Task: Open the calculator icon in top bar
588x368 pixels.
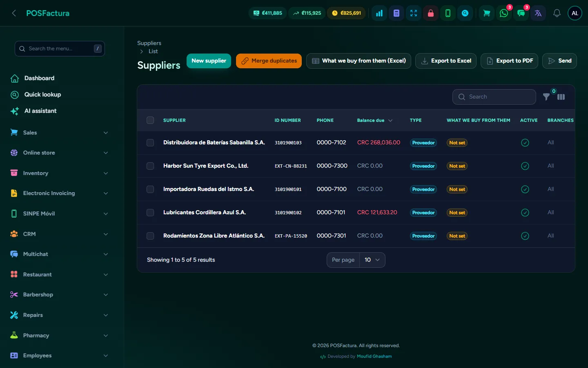Action: (x=396, y=13)
